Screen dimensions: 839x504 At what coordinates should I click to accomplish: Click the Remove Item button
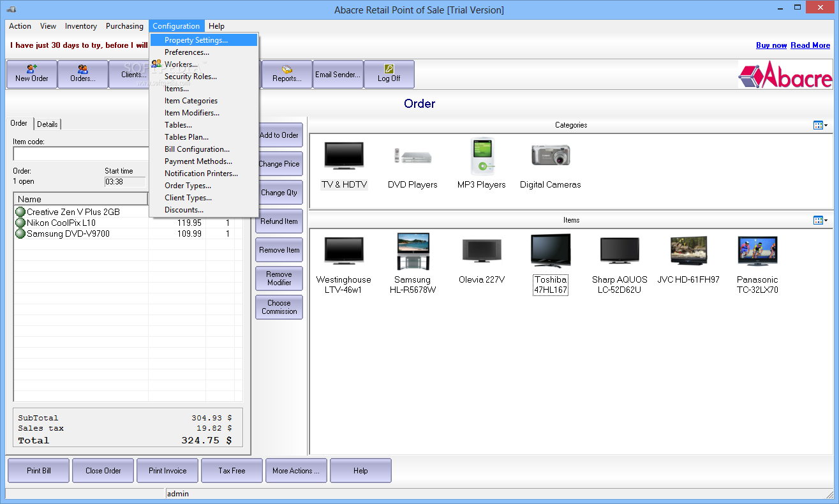coord(279,250)
